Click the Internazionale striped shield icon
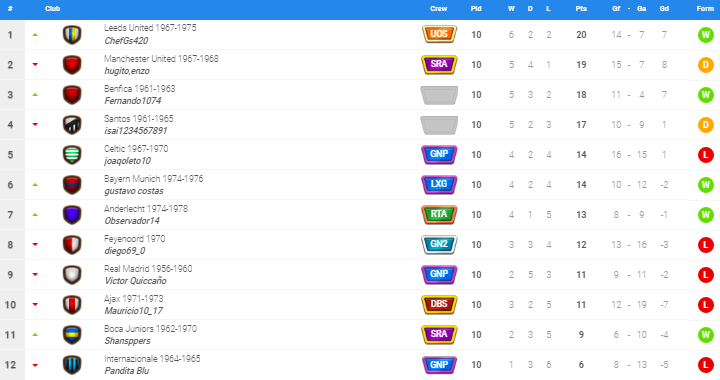 click(x=72, y=365)
